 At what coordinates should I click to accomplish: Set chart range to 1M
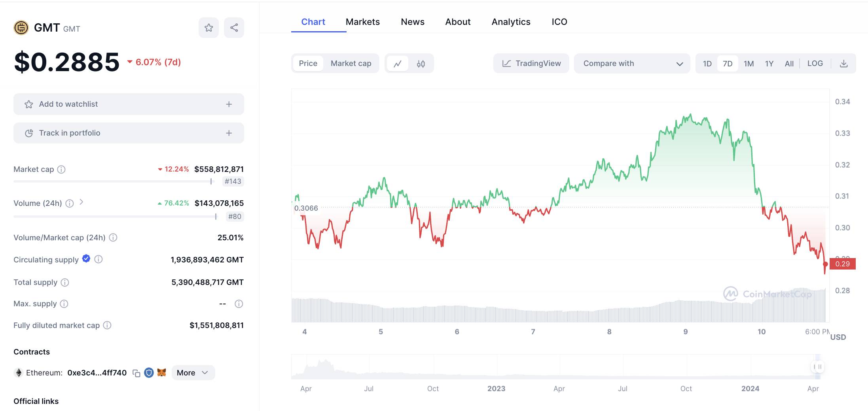click(x=749, y=64)
